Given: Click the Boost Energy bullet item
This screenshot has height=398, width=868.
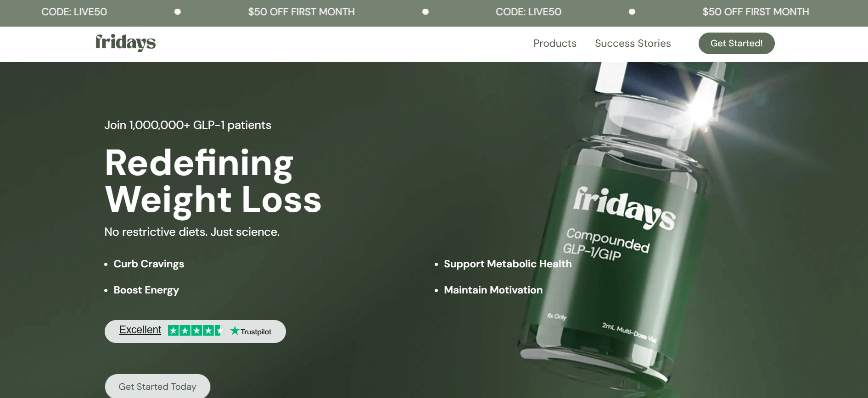Looking at the screenshot, I should [146, 290].
